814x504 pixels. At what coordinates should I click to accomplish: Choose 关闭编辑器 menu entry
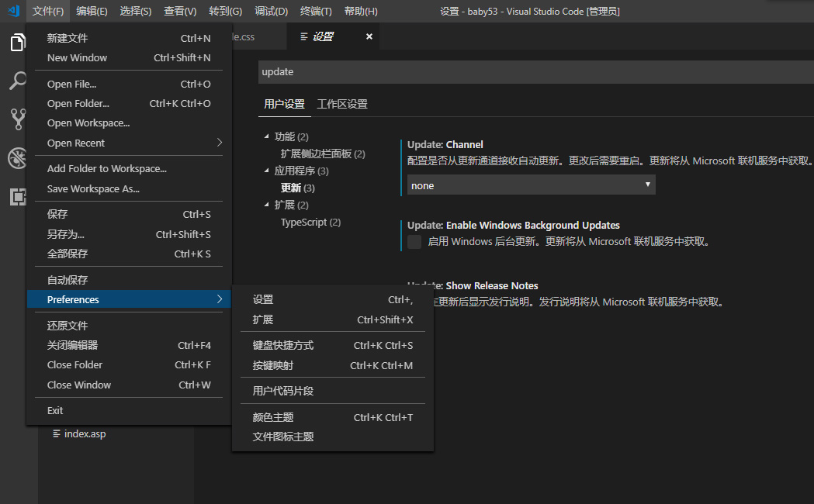pyautogui.click(x=129, y=345)
